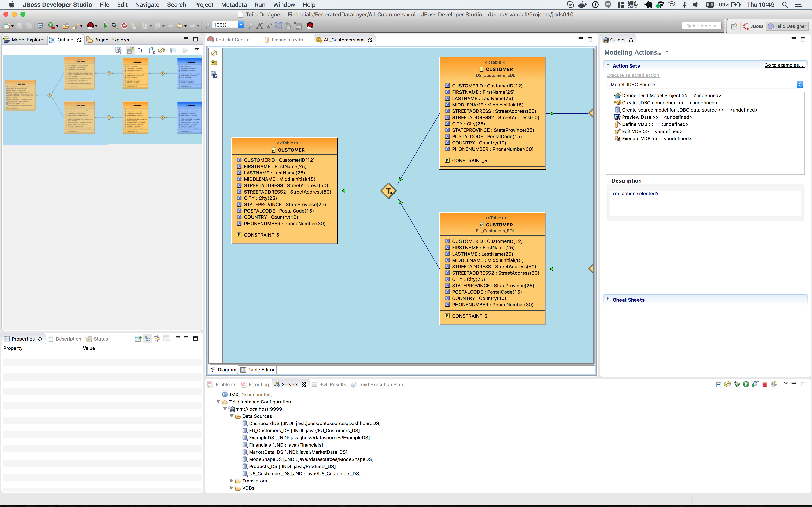The image size is (812, 507).
Task: Switch to the Financials.vdb editor tab
Action: click(x=287, y=39)
